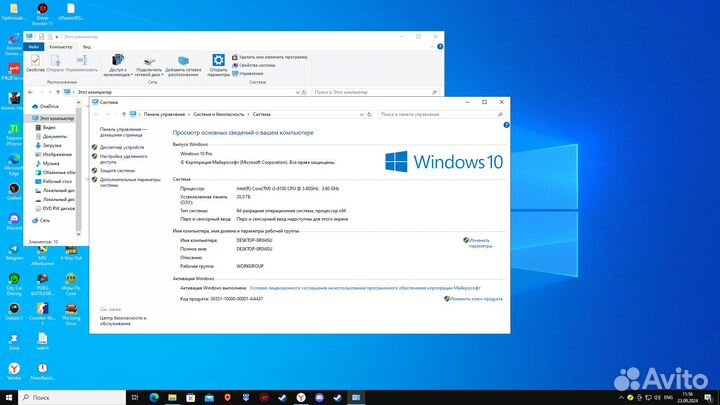Click Система и безопасность breadcrumb

[219, 114]
